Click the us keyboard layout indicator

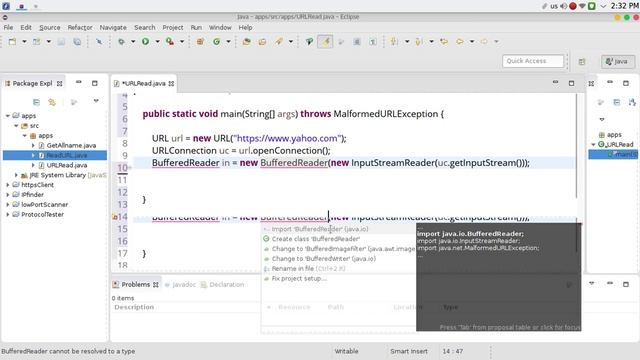[x=554, y=6]
